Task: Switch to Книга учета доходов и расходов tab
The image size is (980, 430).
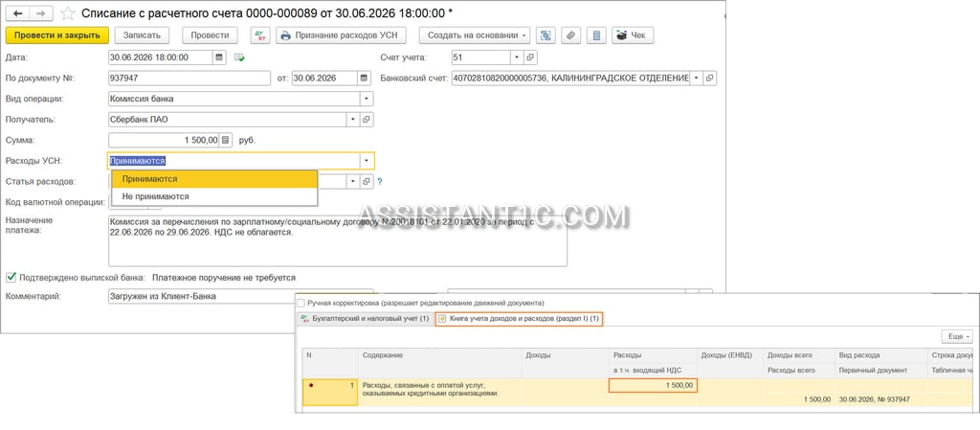Action: point(519,319)
